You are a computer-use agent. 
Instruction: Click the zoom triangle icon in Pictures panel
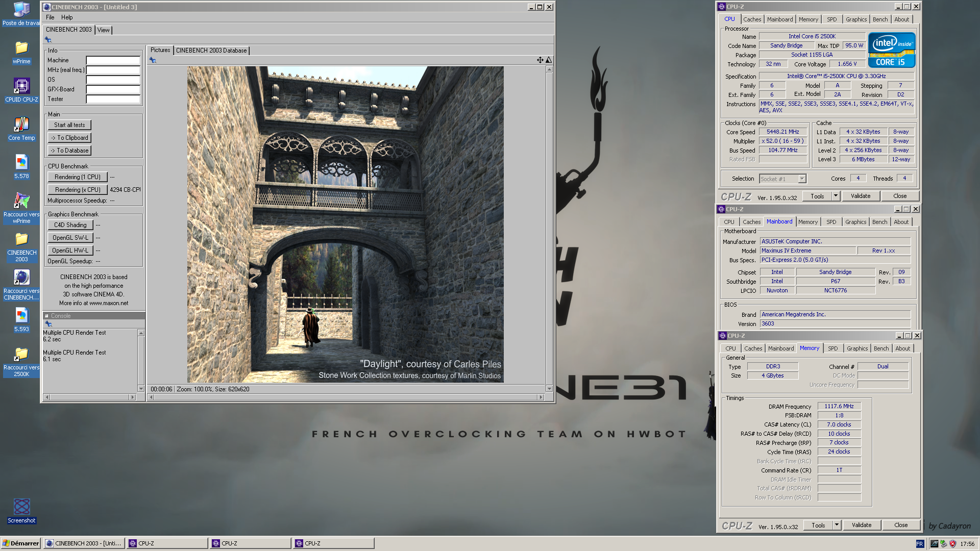tap(549, 60)
